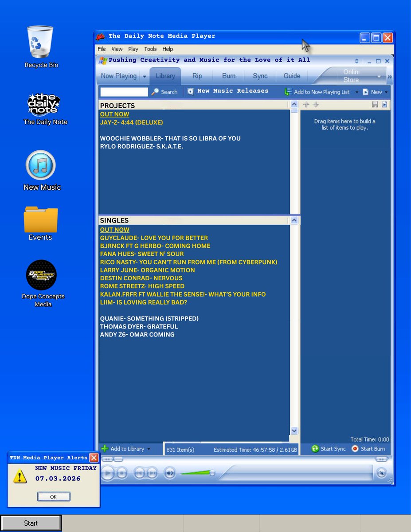Image resolution: width=411 pixels, height=532 pixels.
Task: Click the Search magnifier button
Action: (155, 92)
